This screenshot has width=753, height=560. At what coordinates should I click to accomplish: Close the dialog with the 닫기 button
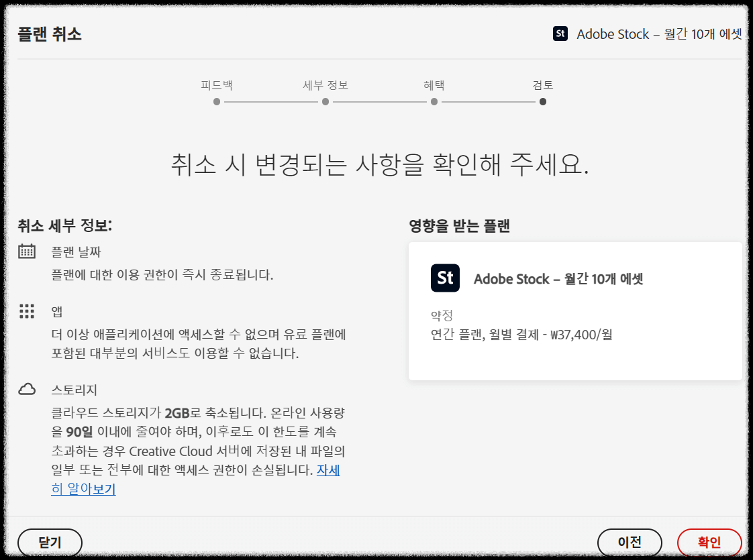[x=50, y=543]
